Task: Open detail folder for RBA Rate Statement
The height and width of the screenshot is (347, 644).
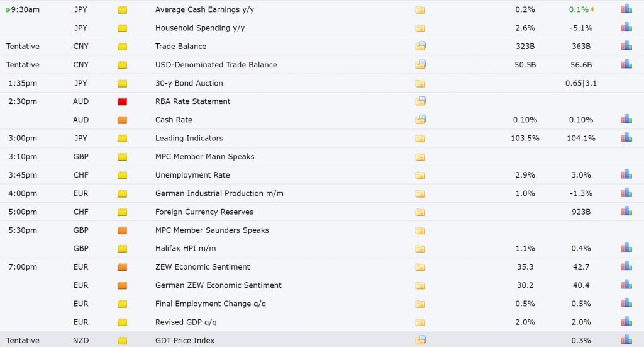Action: (420, 101)
